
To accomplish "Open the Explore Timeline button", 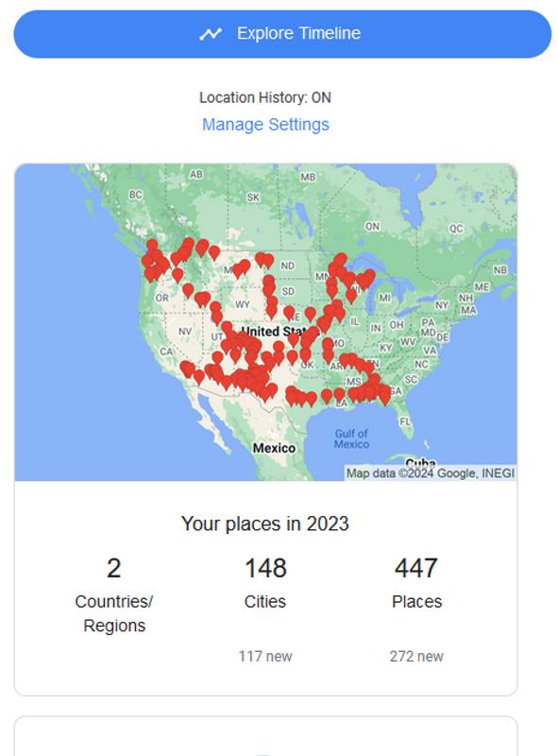I will tap(282, 34).
